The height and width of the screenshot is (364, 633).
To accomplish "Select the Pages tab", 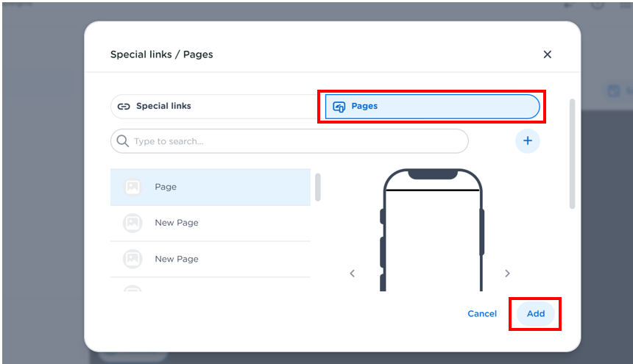I will point(431,107).
